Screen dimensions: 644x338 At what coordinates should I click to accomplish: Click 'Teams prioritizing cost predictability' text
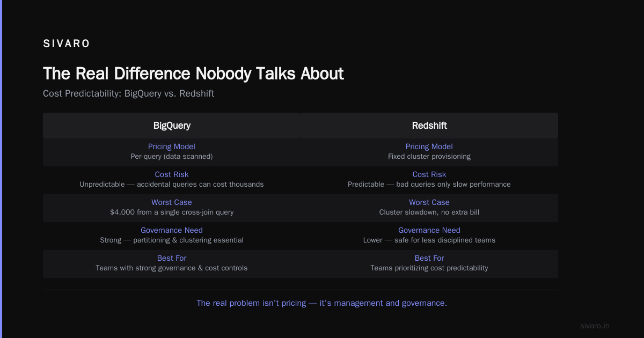429,268
